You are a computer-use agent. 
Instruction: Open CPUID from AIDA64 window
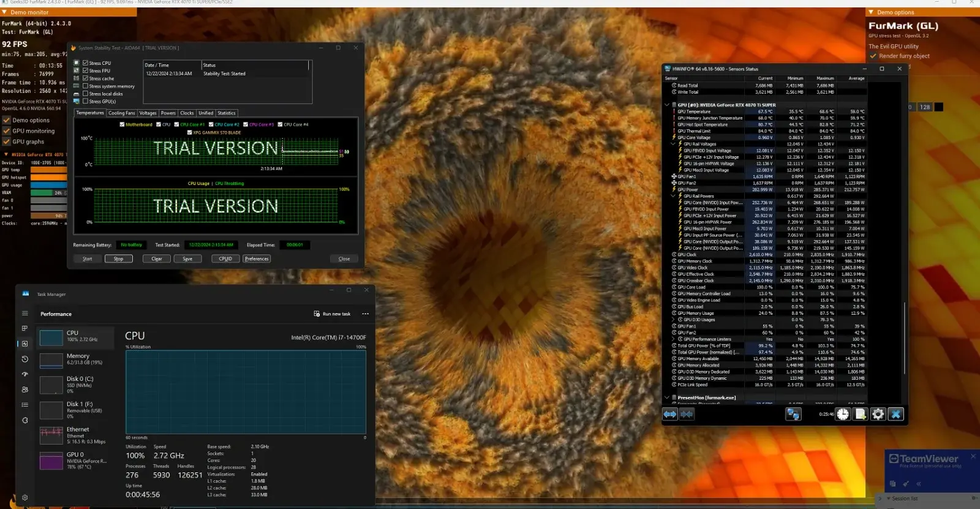point(225,259)
